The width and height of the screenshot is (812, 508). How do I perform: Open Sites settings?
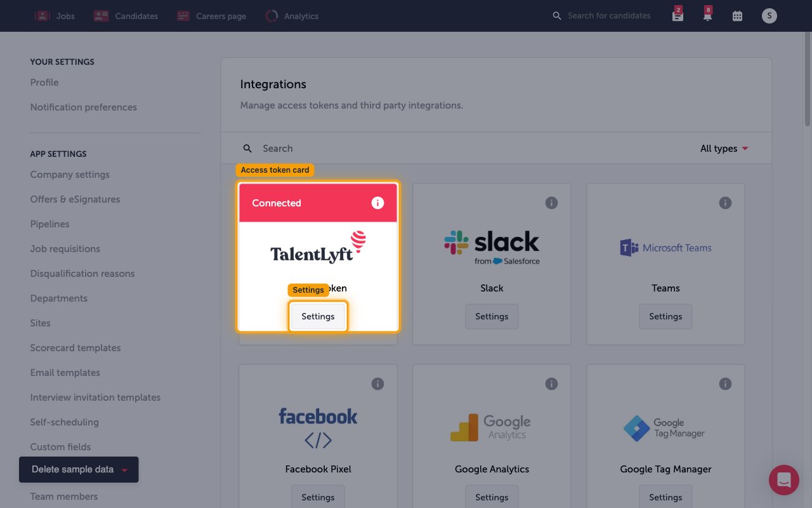click(x=40, y=323)
